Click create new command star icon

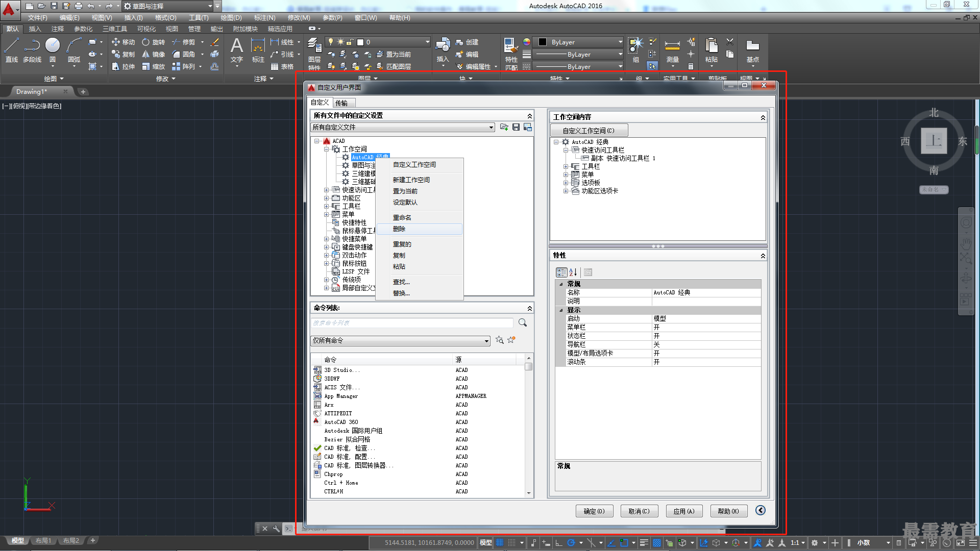click(x=511, y=340)
